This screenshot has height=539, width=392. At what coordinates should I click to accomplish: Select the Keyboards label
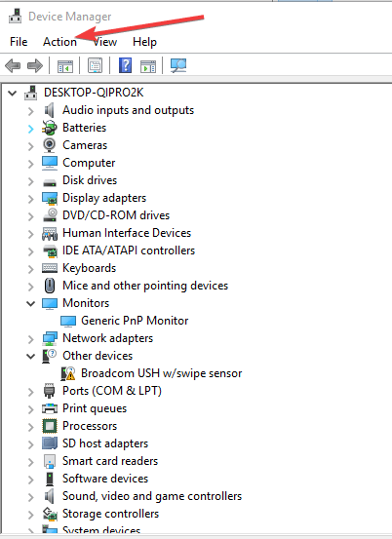pyautogui.click(x=89, y=268)
